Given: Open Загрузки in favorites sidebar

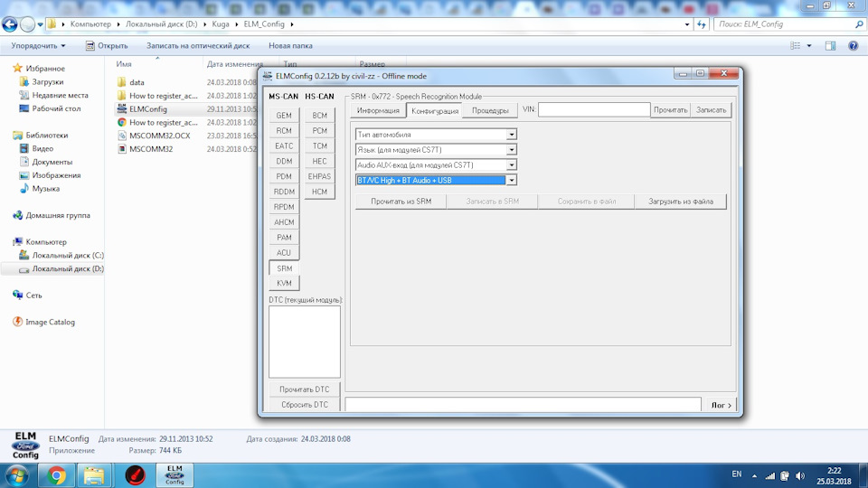Looking at the screenshot, I should pyautogui.click(x=48, y=81).
